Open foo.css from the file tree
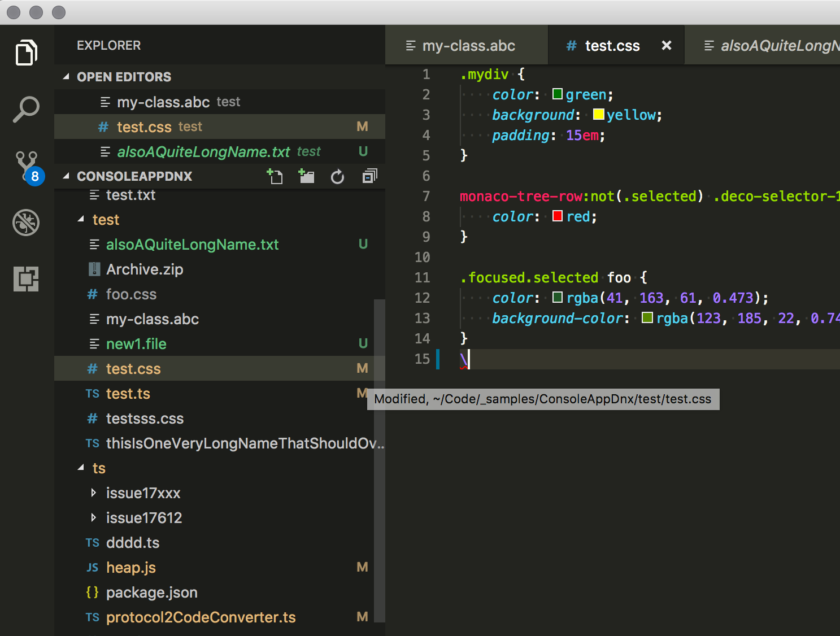Screen dimensions: 840x636 point(131,294)
